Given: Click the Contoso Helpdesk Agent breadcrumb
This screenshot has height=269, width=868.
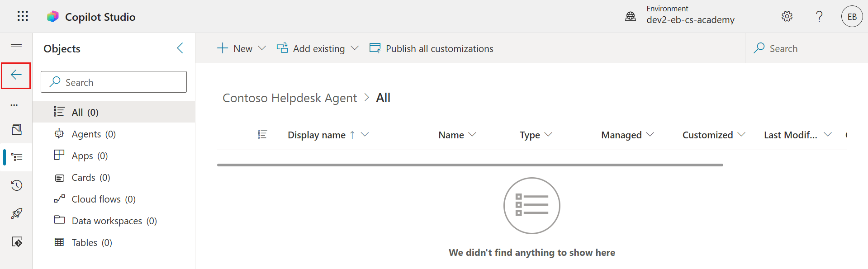Looking at the screenshot, I should (289, 98).
